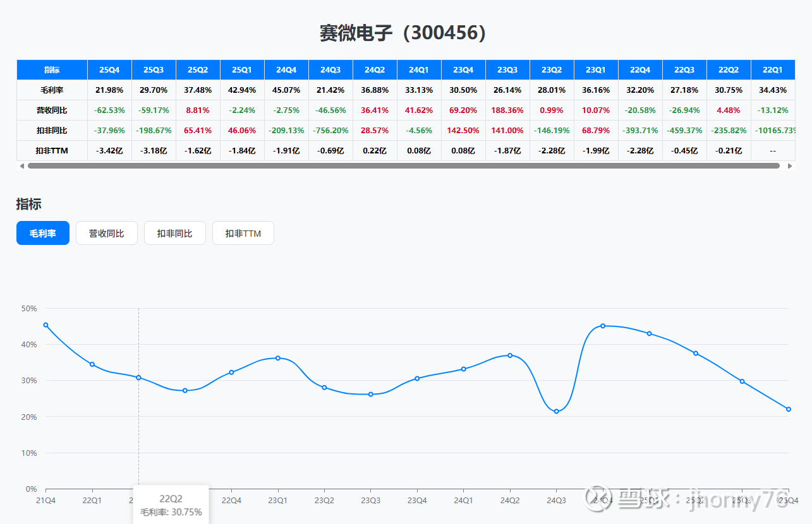Click the right scroll arrow under the table
The height and width of the screenshot is (524, 812).
(789, 166)
